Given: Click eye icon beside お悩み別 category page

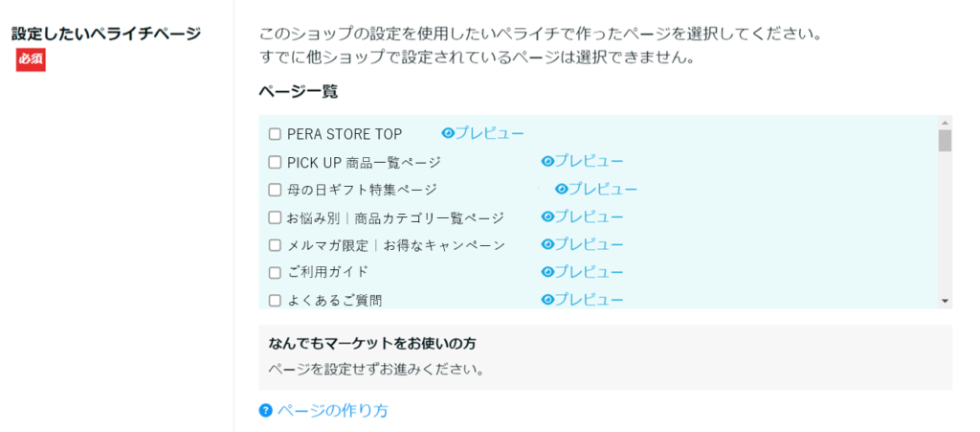Looking at the screenshot, I should pyautogui.click(x=547, y=216).
